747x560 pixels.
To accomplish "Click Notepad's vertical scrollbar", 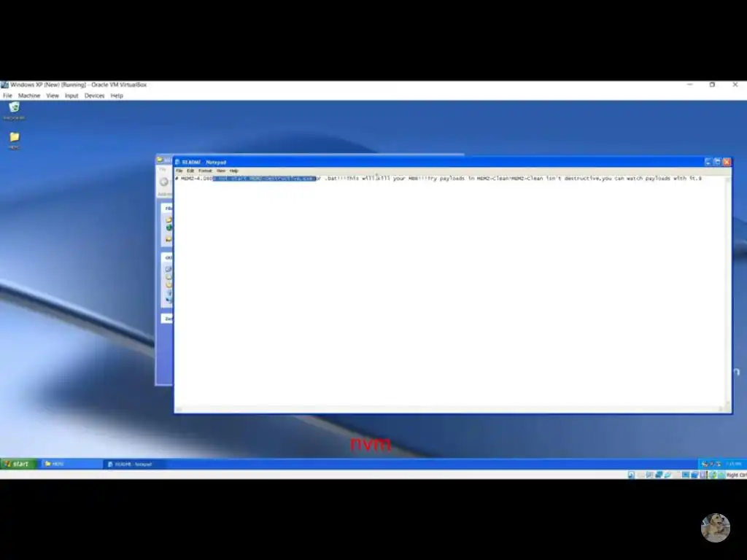I will pyautogui.click(x=729, y=290).
